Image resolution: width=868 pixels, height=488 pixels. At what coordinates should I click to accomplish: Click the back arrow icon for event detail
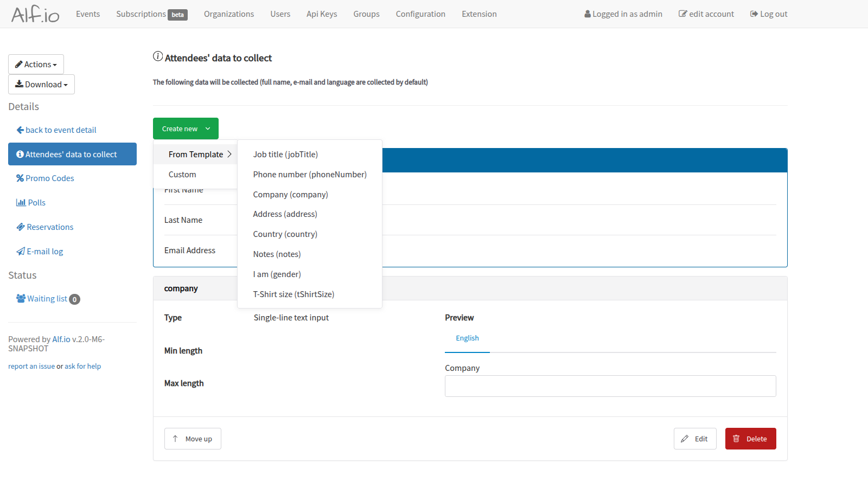20,130
